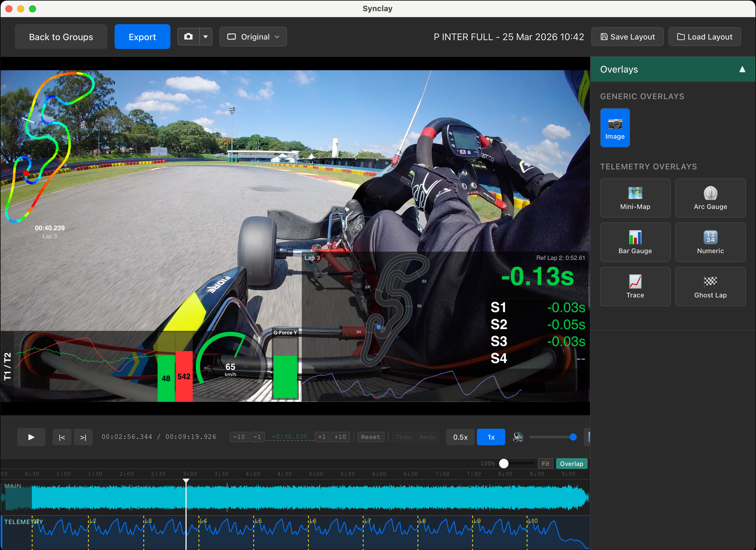Click Save Layout

point(627,37)
